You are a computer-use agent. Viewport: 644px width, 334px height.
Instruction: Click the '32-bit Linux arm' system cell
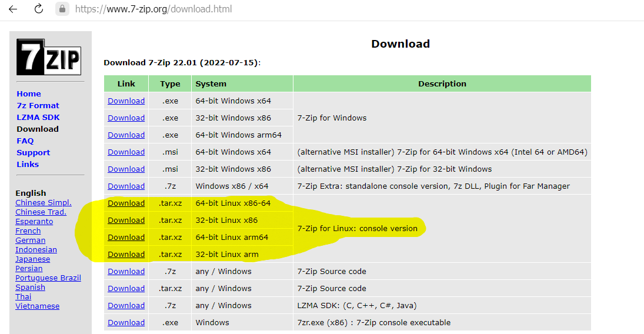coord(242,254)
